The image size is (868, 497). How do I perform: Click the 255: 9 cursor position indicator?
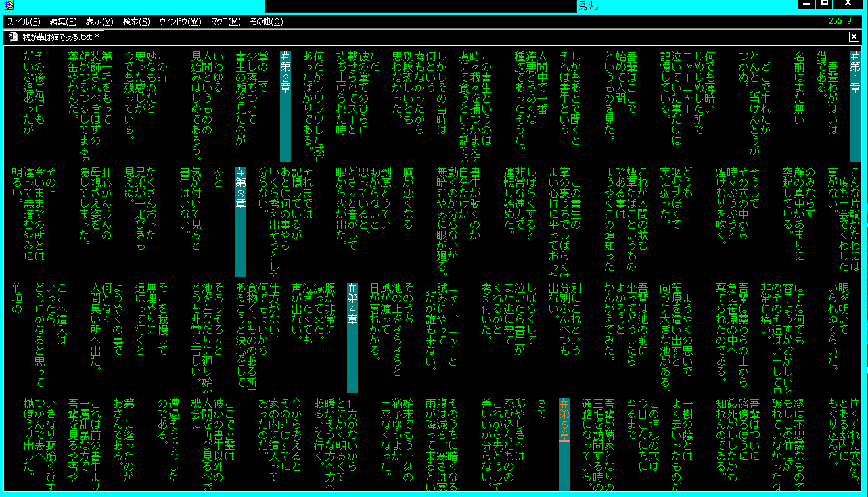[x=840, y=22]
